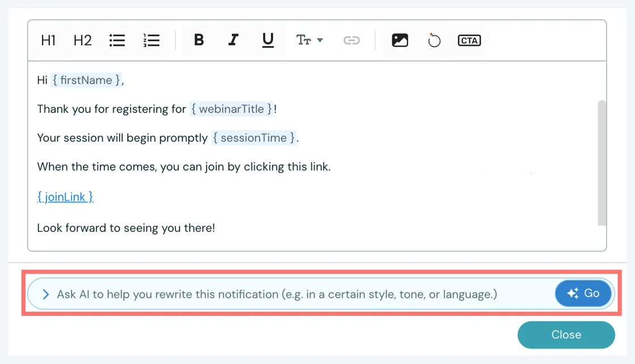Click the editor's vertical scrollbar
This screenshot has width=635, height=364.
click(x=602, y=163)
